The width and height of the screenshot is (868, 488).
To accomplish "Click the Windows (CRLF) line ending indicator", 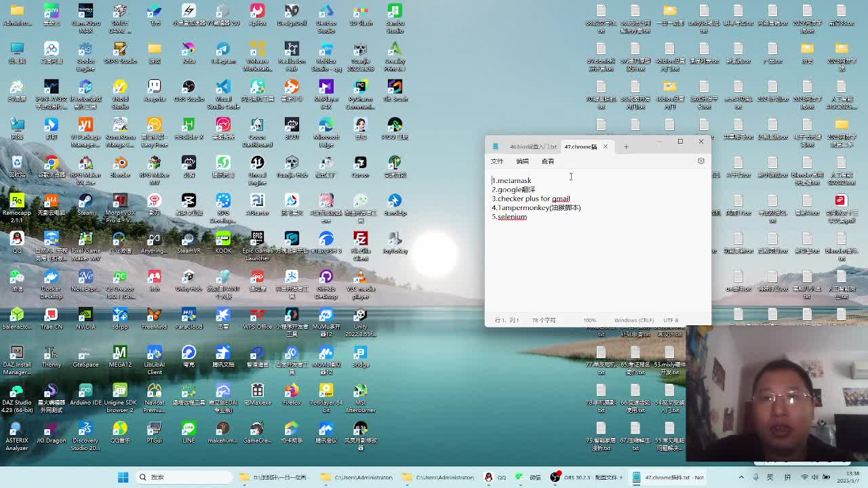I will point(633,321).
